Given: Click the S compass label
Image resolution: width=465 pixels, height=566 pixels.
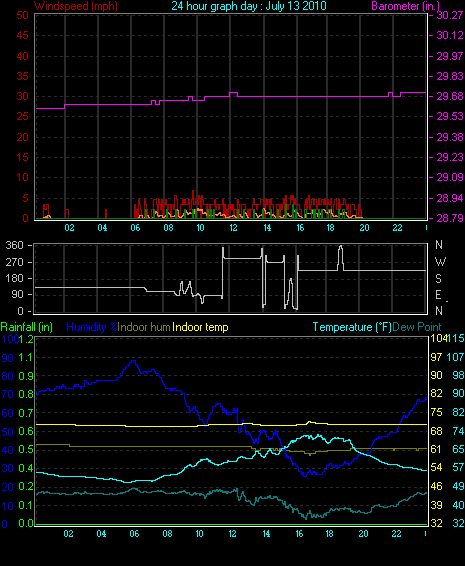Looking at the screenshot, I should (x=438, y=279).
